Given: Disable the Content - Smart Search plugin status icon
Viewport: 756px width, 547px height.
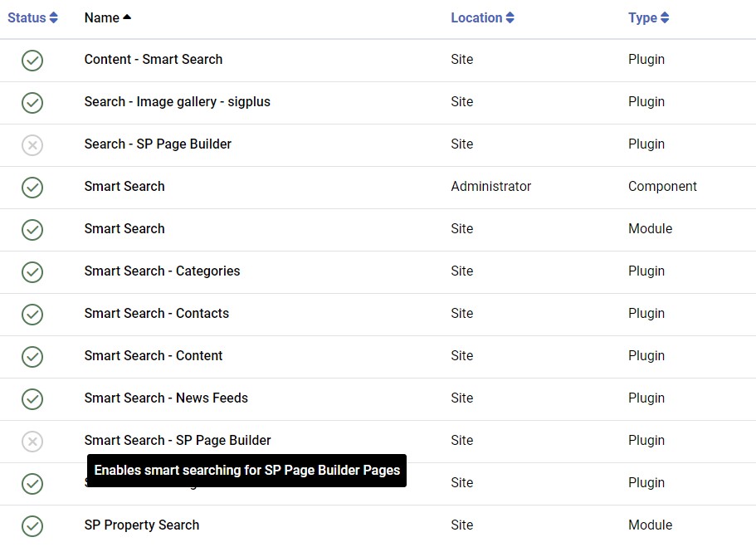Looking at the screenshot, I should (32, 60).
